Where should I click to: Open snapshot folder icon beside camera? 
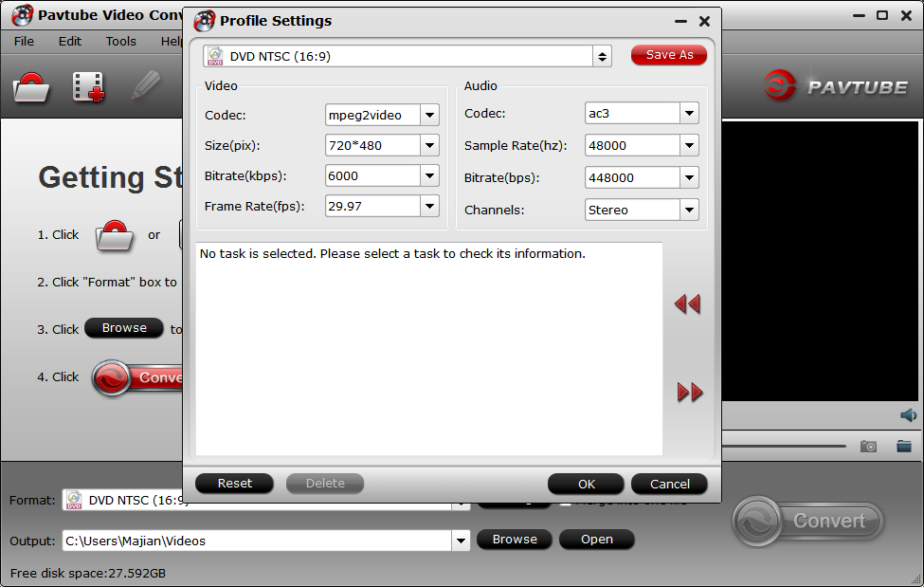(904, 446)
